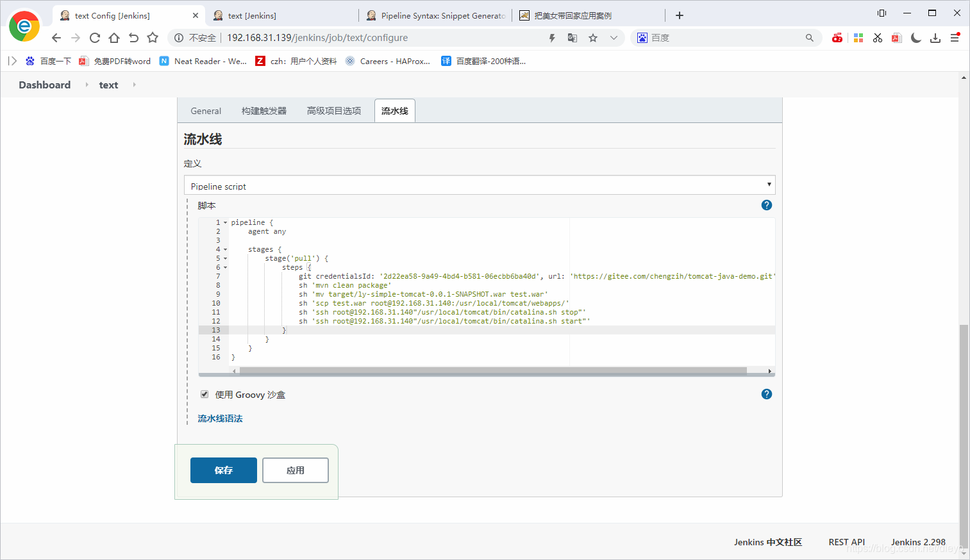Click the browser forward arrow
Screen dimensions: 970x560
pos(76,38)
